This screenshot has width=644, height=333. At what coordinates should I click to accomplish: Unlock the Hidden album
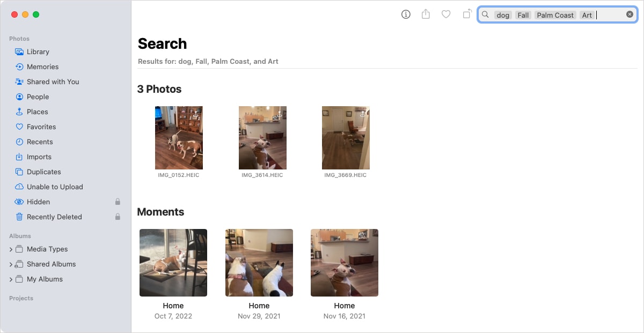(117, 202)
